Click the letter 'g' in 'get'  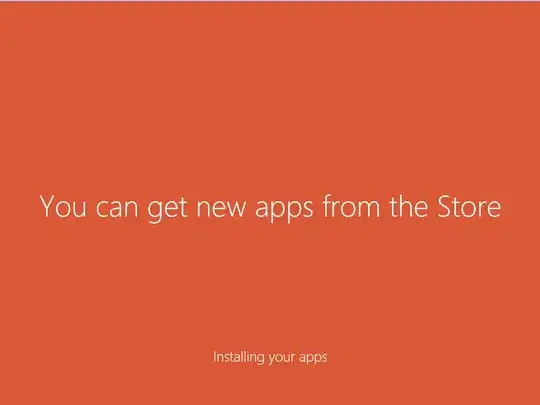click(x=155, y=212)
